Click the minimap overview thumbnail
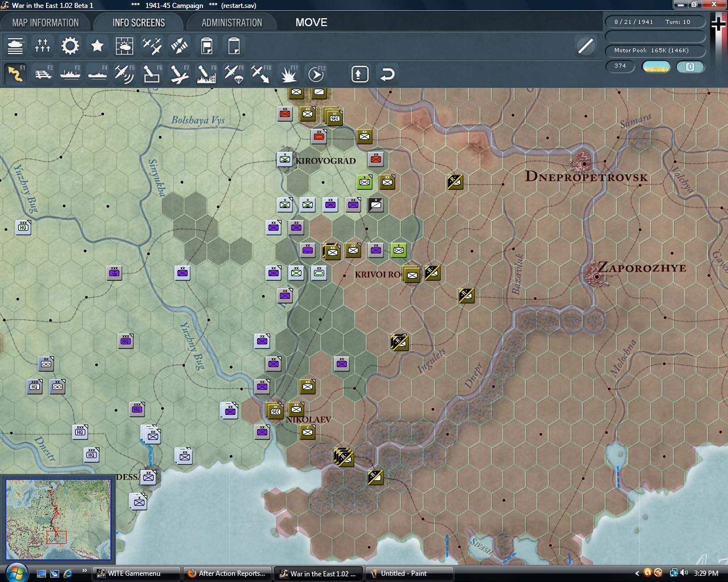 tap(59, 519)
